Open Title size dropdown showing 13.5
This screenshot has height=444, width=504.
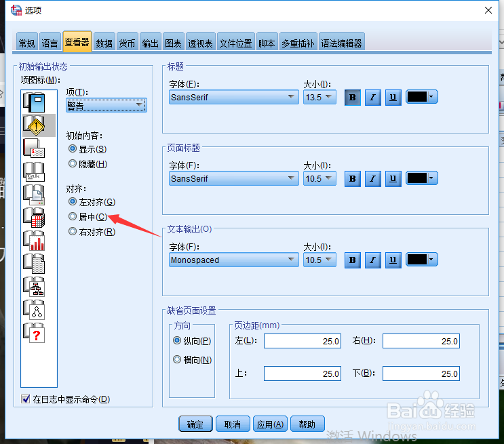[x=319, y=97]
